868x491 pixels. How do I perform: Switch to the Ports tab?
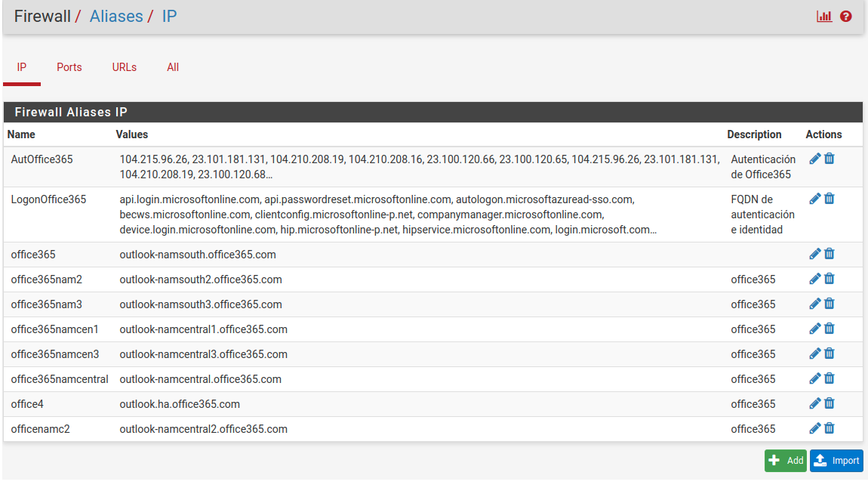point(69,67)
